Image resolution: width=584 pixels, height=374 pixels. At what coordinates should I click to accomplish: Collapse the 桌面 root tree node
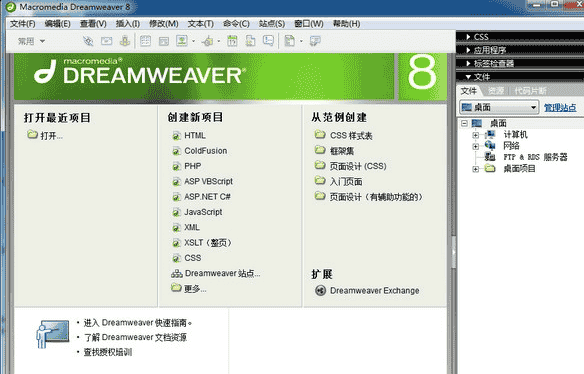click(464, 123)
